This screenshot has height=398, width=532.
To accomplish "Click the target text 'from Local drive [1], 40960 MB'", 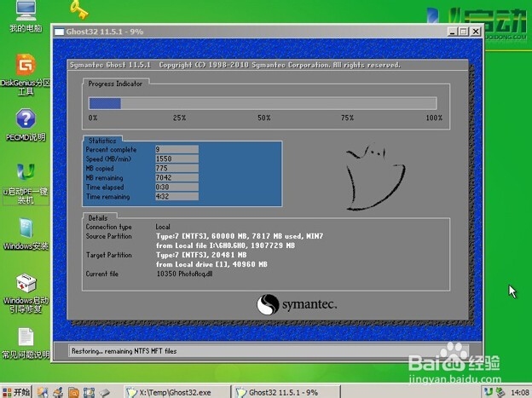I will pos(211,264).
